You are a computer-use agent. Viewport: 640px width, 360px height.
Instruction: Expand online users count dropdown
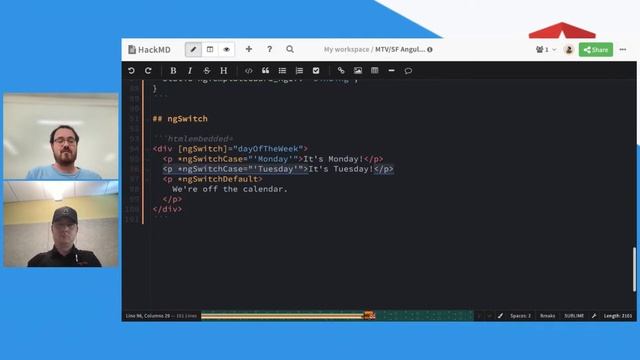(546, 49)
